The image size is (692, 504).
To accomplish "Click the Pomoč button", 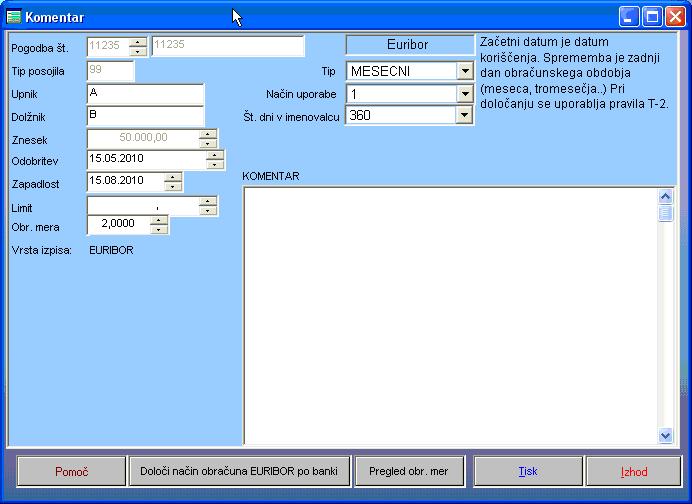I will [x=70, y=471].
